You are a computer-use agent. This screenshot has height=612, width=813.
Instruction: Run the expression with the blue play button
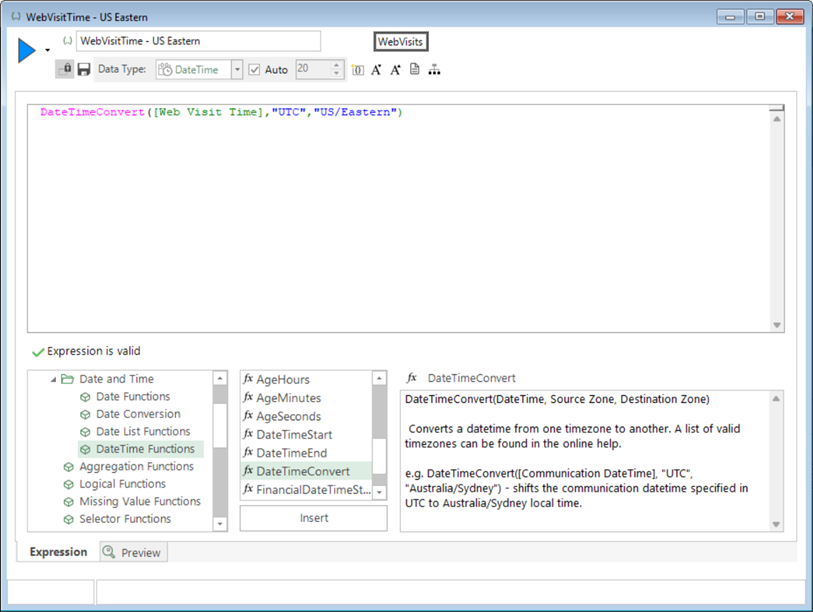pyautogui.click(x=27, y=51)
